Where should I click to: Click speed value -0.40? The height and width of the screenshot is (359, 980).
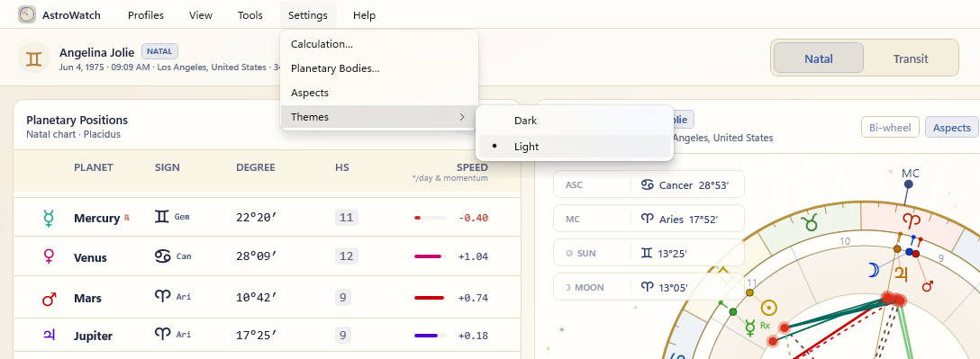tap(473, 218)
